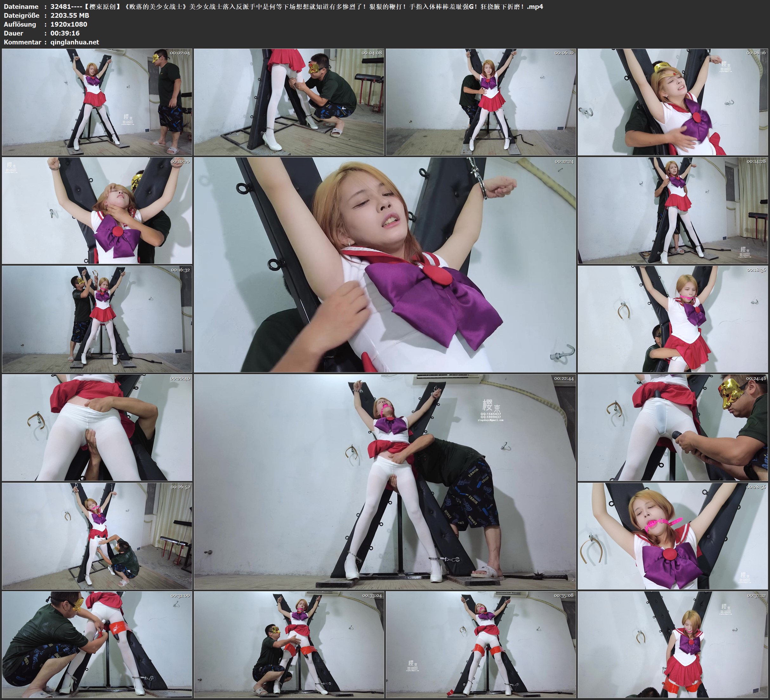This screenshot has width=770, height=700.
Task: Open the frame labeled 00:16:32
Action: [97, 319]
